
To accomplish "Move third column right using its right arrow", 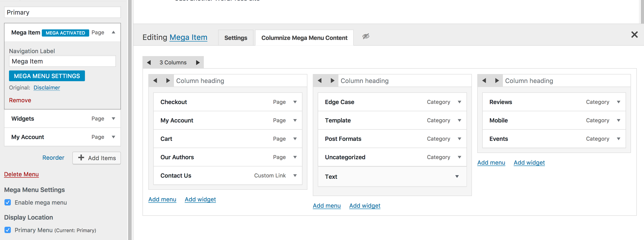I will pos(497,81).
